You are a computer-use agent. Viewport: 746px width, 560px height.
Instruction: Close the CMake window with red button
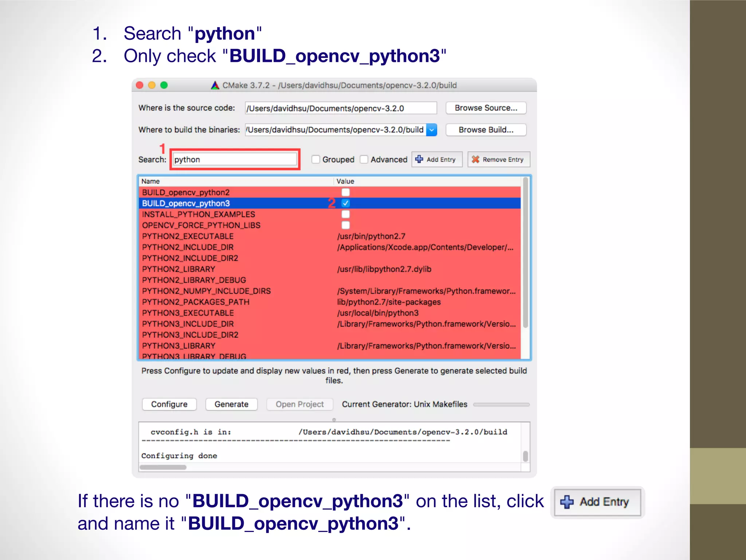tap(140, 85)
